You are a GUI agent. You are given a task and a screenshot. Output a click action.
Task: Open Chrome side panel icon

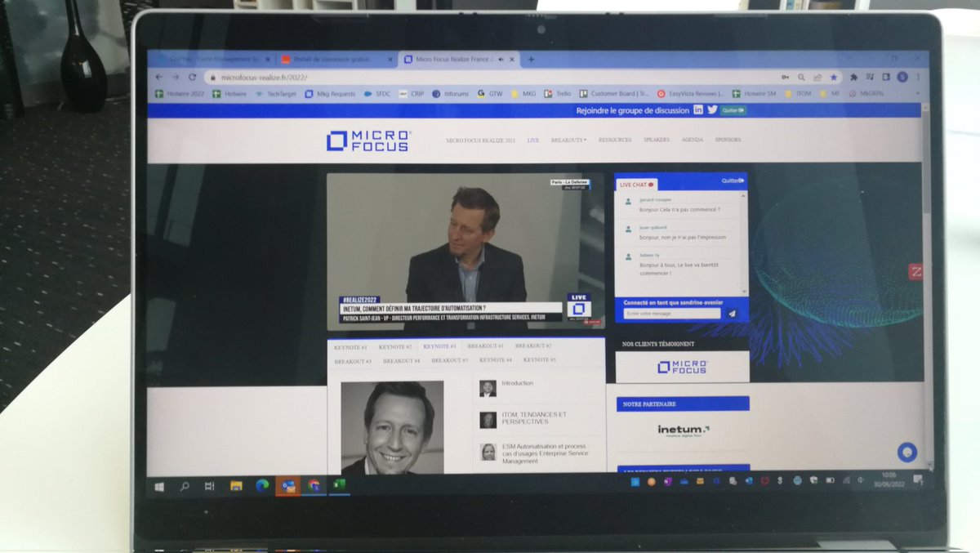click(x=884, y=78)
